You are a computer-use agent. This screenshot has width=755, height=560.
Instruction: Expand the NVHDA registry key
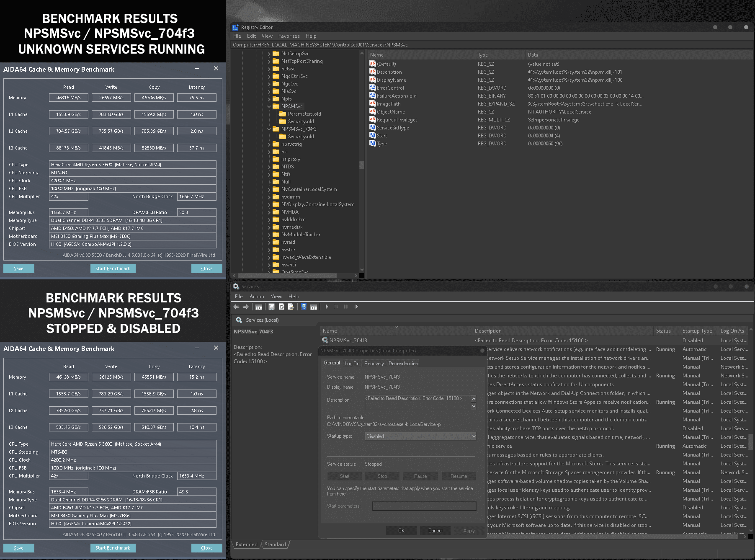click(269, 212)
